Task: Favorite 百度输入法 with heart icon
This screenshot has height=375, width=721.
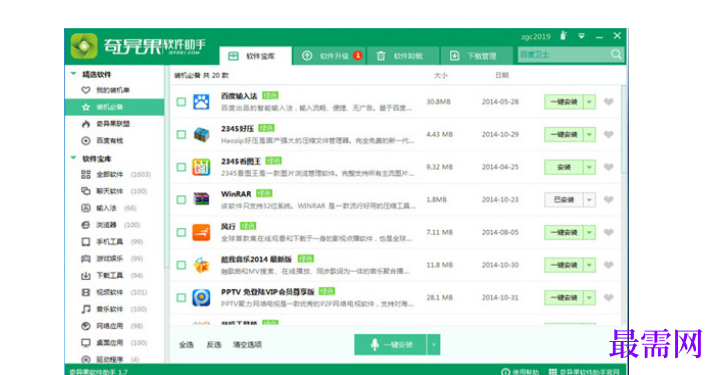Action: coord(608,102)
